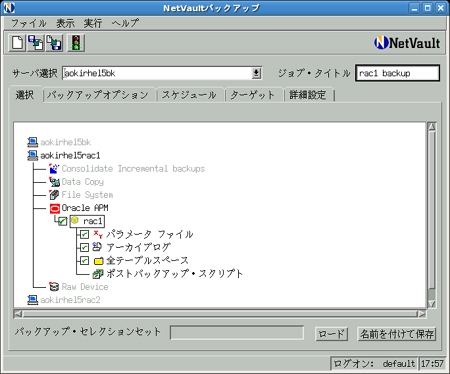Uncheck the 全テーブルスペース checkbox
The height and width of the screenshot is (374, 450).
[84, 260]
